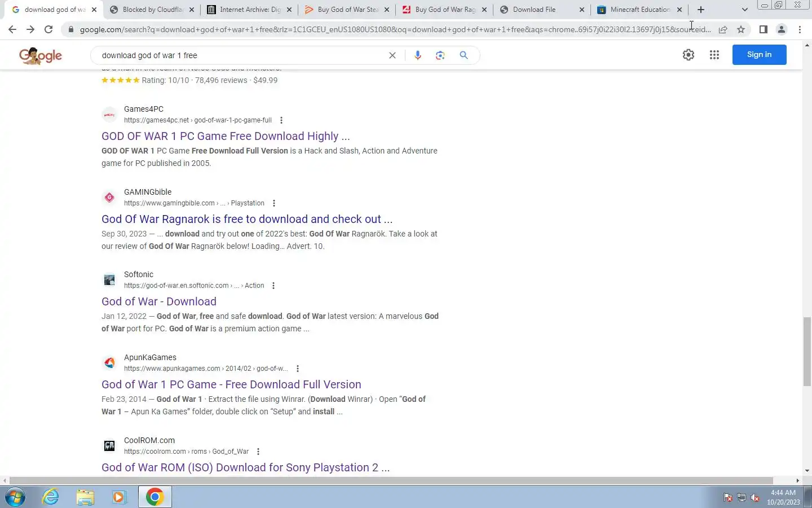Open God of War 1 PC Game Full Version link

point(231,384)
